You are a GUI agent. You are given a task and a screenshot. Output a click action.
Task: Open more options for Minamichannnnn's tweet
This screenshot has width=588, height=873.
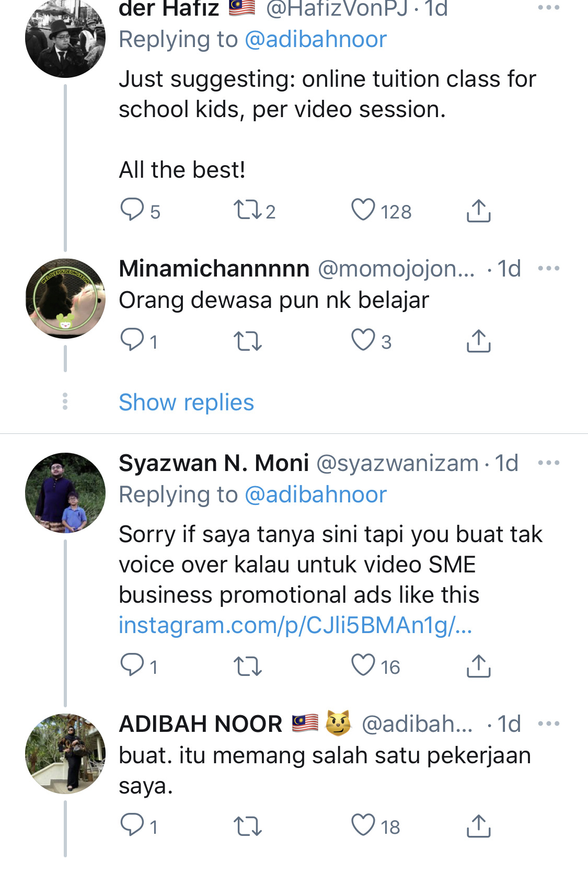[548, 269]
